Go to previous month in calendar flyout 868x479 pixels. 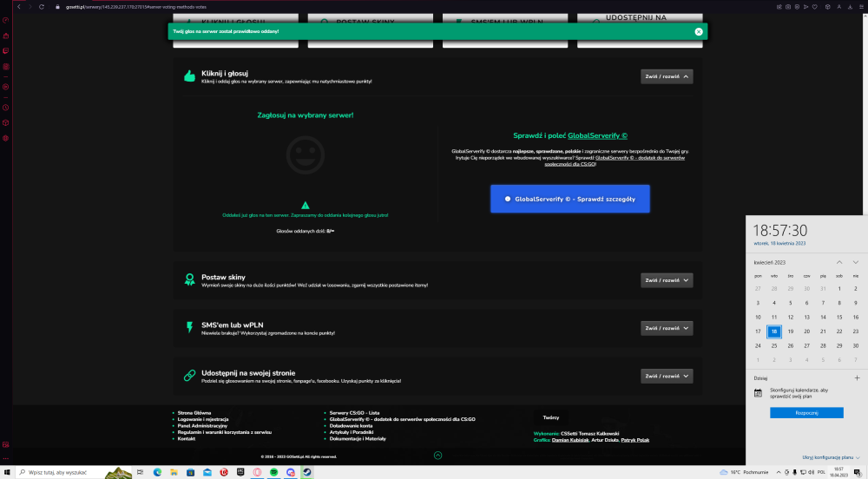point(839,262)
